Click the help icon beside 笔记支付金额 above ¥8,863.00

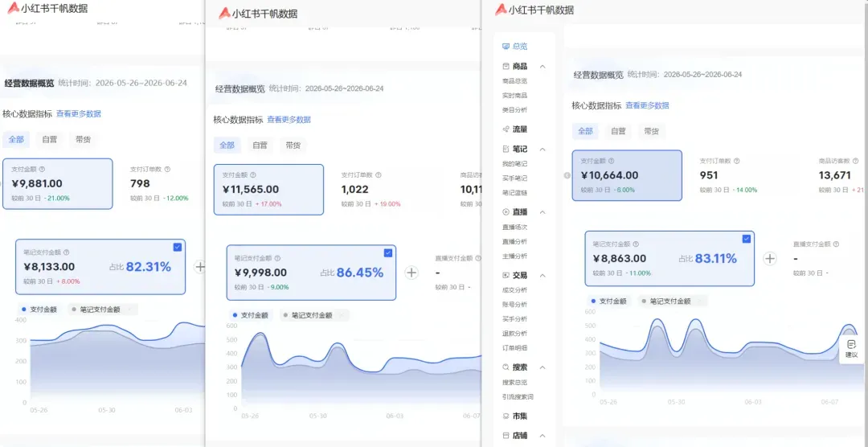(x=636, y=244)
